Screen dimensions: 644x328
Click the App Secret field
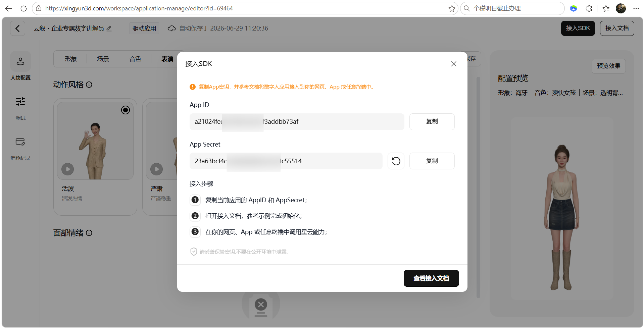pyautogui.click(x=286, y=161)
